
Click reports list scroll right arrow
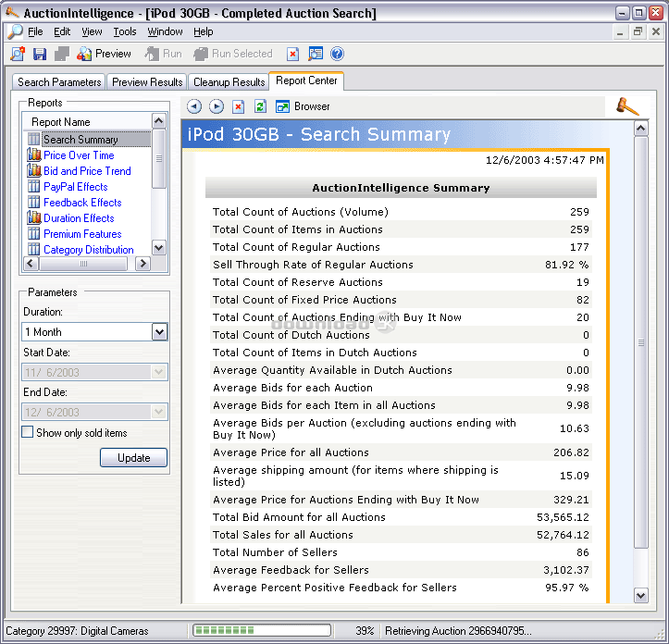pyautogui.click(x=142, y=264)
